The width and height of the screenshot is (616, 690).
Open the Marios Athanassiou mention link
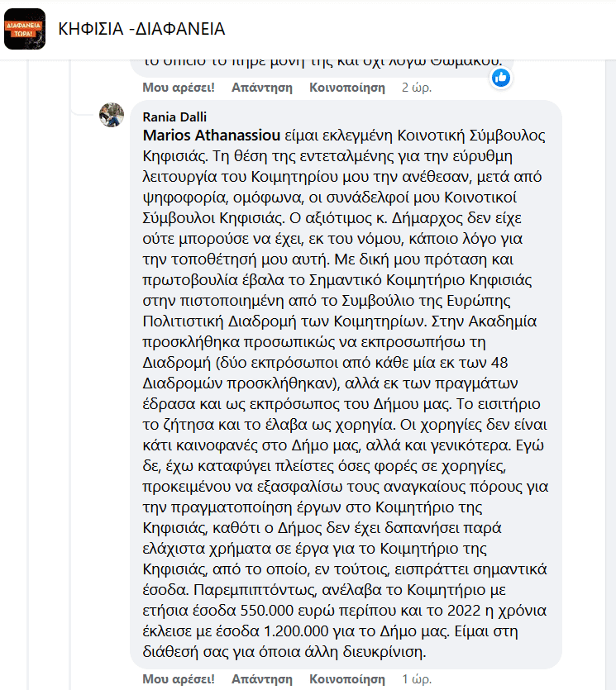click(x=212, y=136)
